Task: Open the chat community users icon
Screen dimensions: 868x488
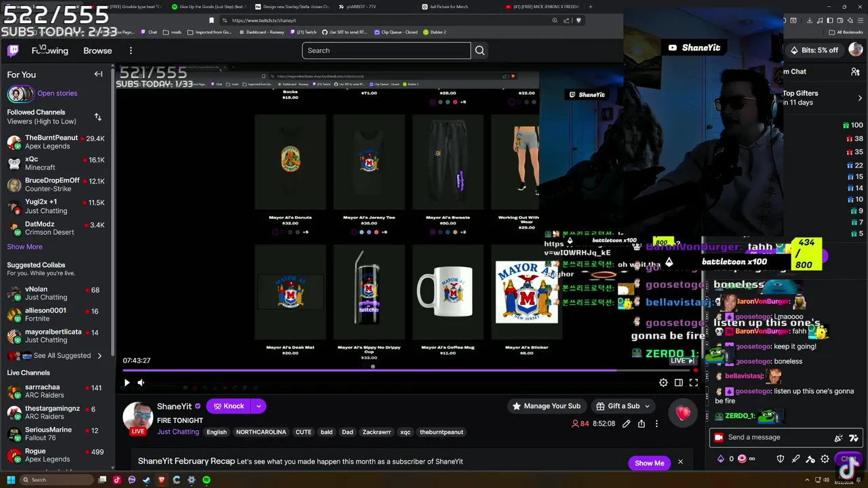Action: click(x=855, y=71)
